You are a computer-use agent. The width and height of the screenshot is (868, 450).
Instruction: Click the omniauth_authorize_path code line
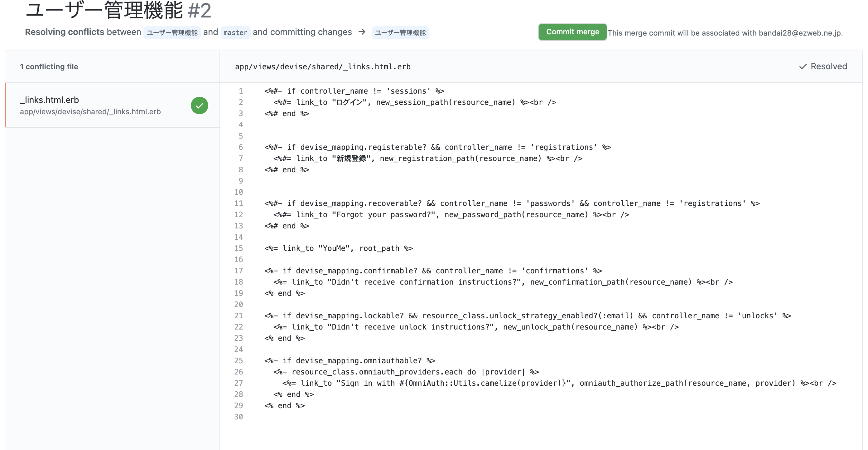[559, 383]
